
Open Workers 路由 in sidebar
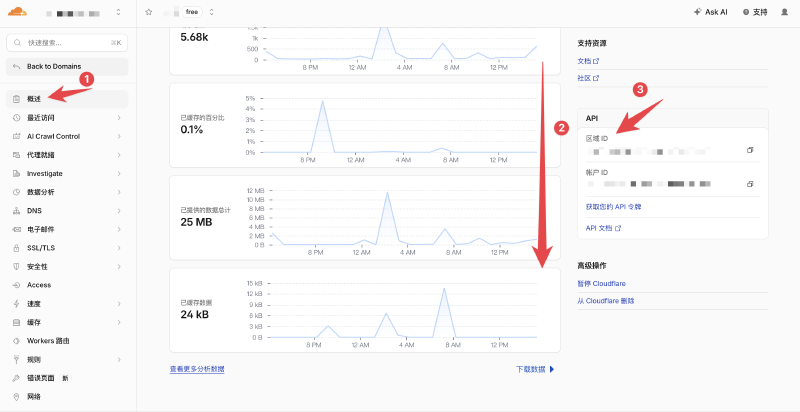(48, 341)
